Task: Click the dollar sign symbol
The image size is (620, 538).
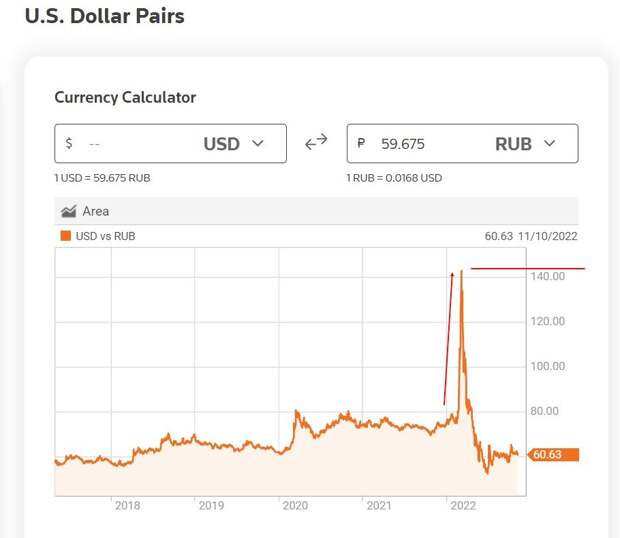Action: [69, 143]
